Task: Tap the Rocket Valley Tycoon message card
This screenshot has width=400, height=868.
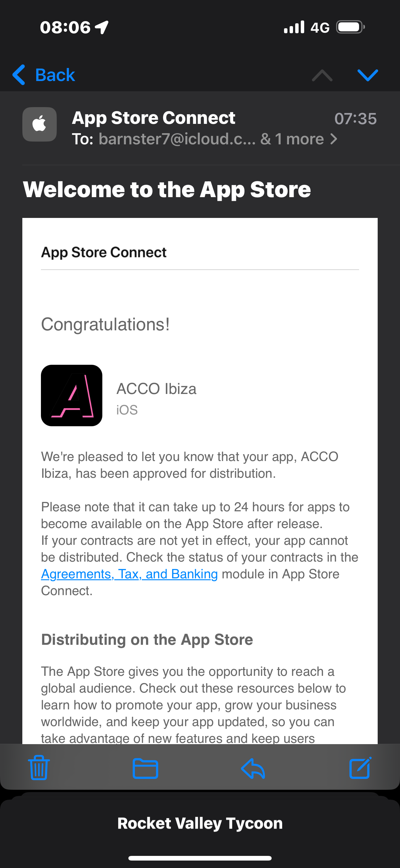Action: click(x=200, y=823)
